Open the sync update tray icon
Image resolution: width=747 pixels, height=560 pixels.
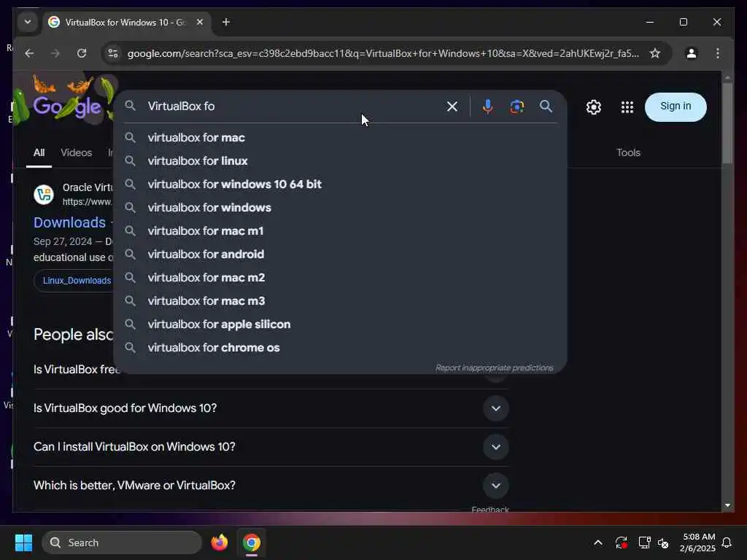(x=621, y=542)
